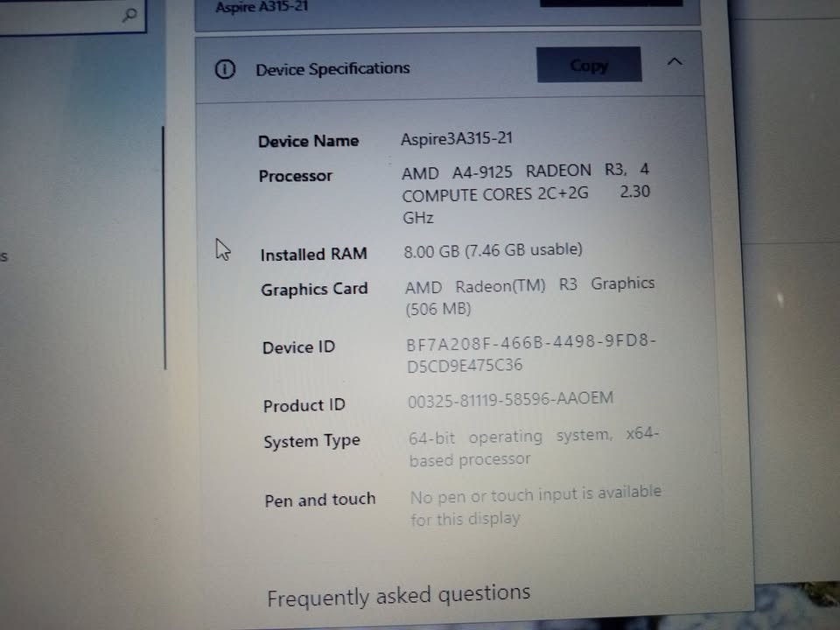The image size is (840, 630).
Task: Click the "Aspire A315-21" header text
Action: [x=262, y=7]
